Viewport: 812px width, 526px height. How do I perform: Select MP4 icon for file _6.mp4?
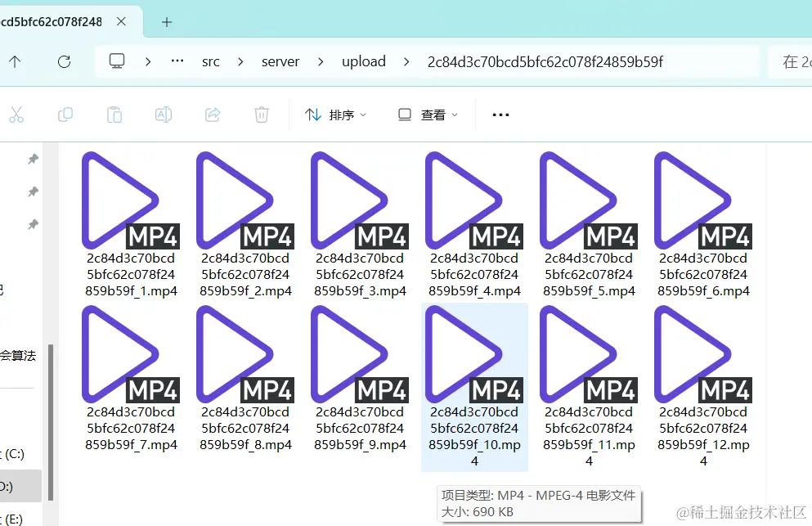pos(703,200)
